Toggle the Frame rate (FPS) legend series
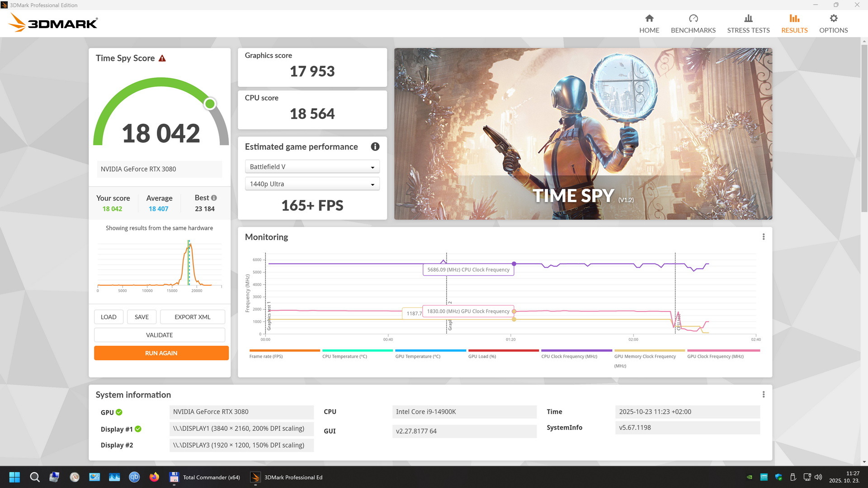Screen dimensions: 868x488 (266, 357)
